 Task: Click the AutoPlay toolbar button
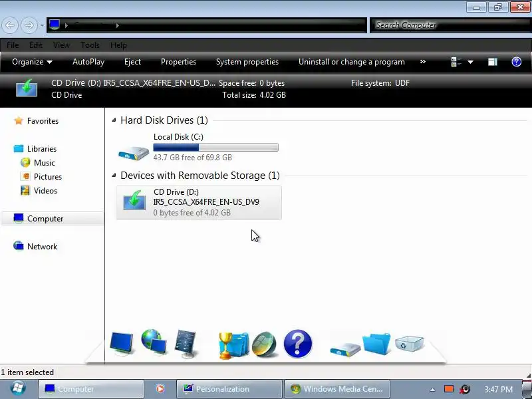click(88, 62)
